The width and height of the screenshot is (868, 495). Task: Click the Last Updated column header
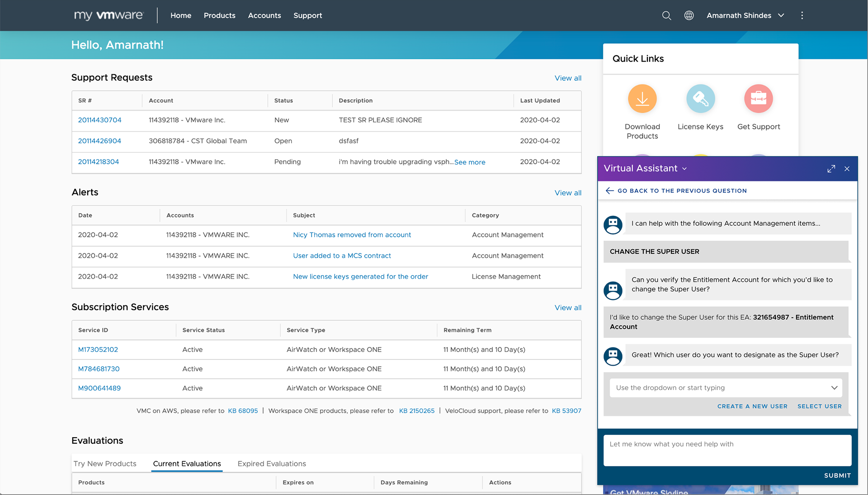pyautogui.click(x=540, y=100)
